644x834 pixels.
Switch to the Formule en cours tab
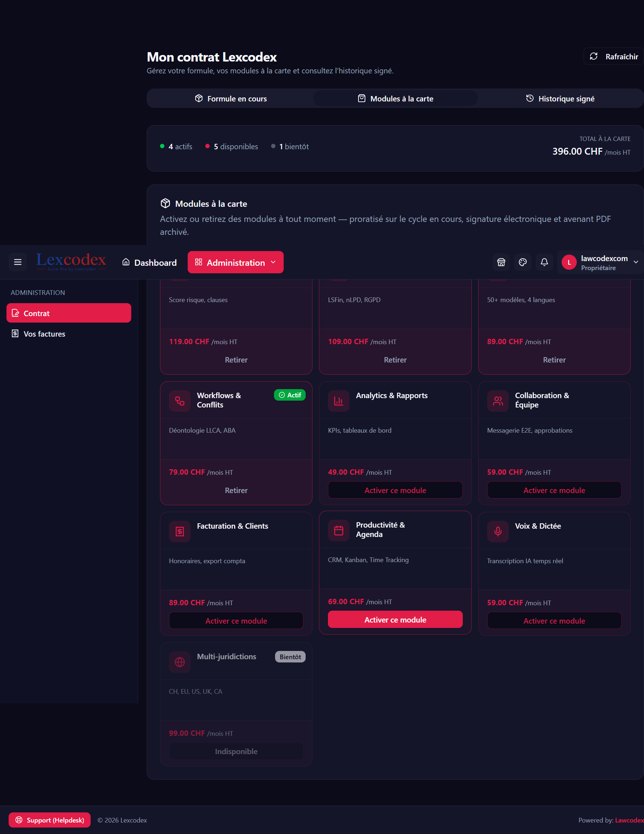[230, 99]
